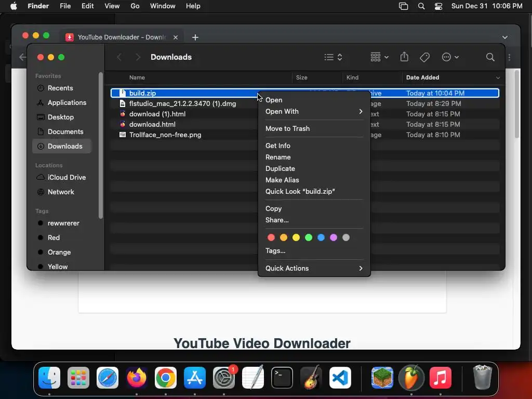Open App Store from the Dock
The height and width of the screenshot is (399, 532).
195,378
